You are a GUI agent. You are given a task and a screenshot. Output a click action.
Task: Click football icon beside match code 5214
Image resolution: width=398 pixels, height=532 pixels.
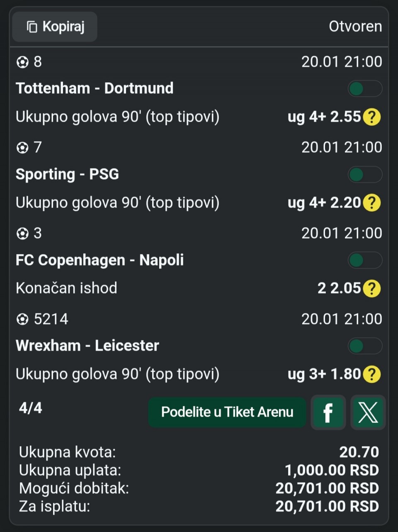click(x=22, y=319)
